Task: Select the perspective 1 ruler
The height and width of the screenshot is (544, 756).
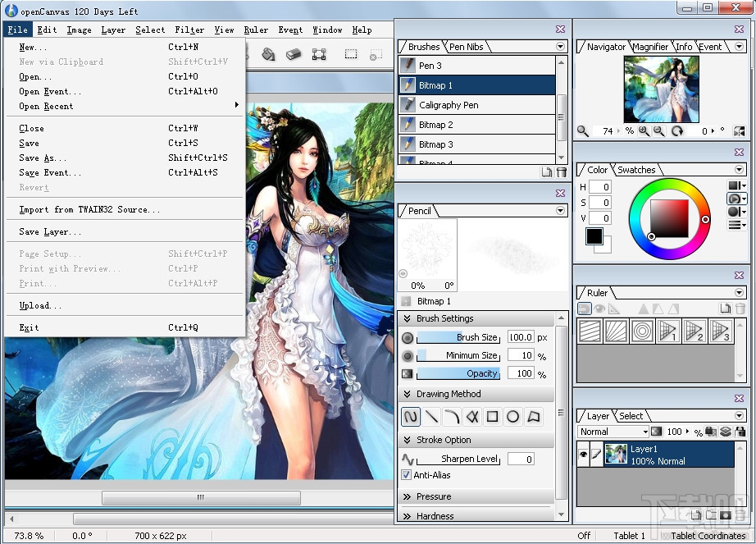Action: pos(668,331)
